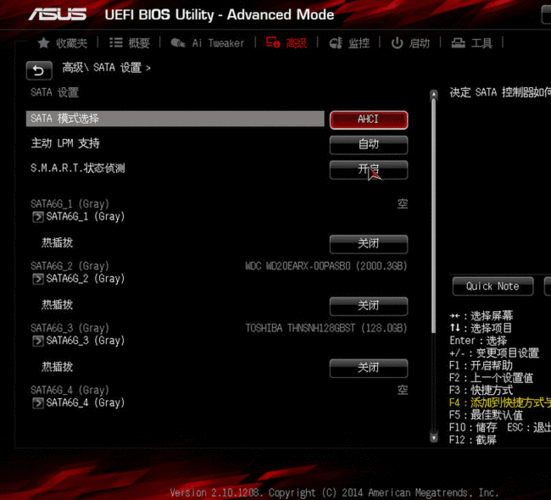Click the vertical scrollbar thumb
This screenshot has width=551, height=500.
[x=434, y=216]
